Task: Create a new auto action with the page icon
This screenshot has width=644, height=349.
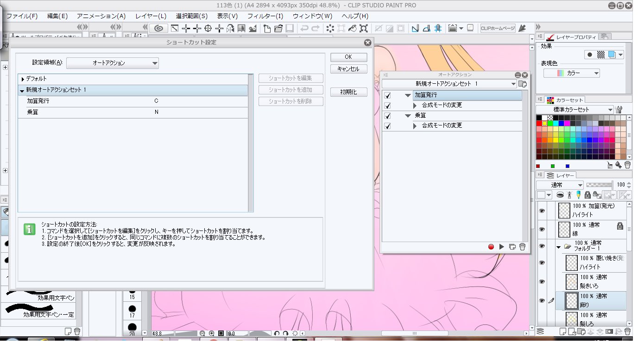Action: coord(512,247)
